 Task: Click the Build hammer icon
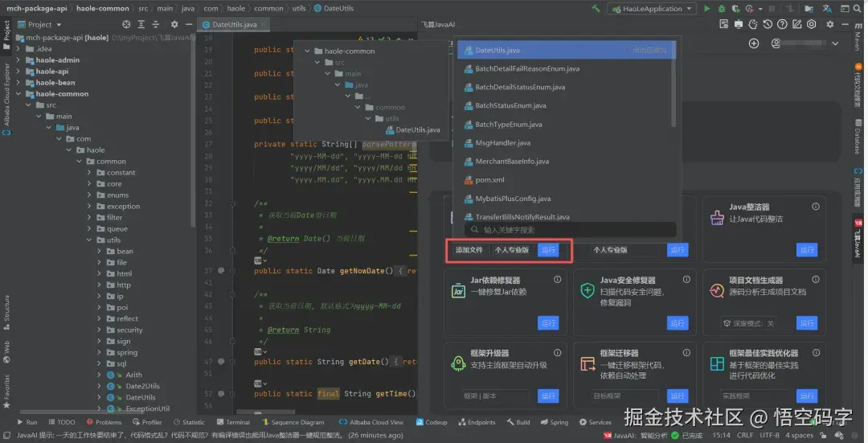pyautogui.click(x=596, y=8)
